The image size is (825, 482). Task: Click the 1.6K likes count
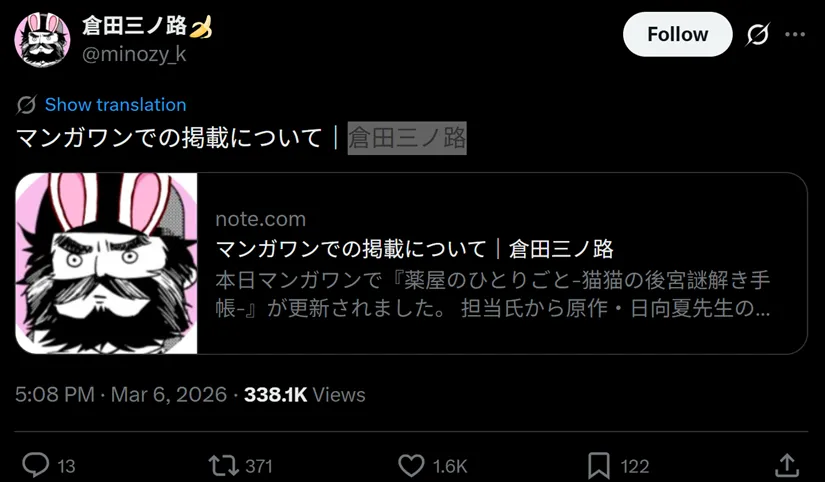click(450, 467)
